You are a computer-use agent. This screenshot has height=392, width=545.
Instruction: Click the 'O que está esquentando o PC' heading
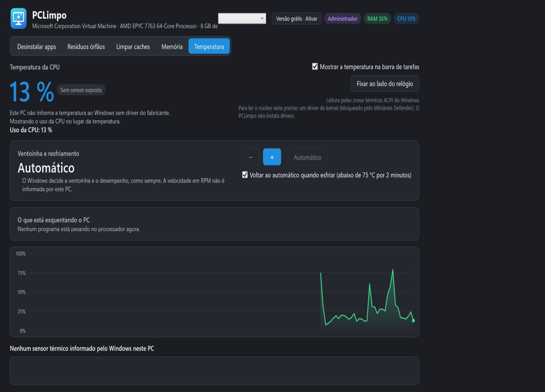(x=53, y=220)
